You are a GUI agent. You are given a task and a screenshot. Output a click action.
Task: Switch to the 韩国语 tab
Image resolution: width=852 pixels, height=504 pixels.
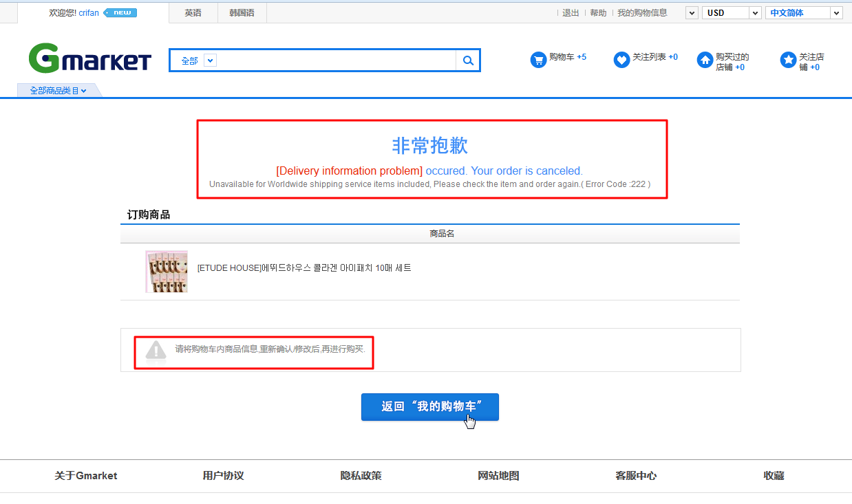click(x=242, y=12)
